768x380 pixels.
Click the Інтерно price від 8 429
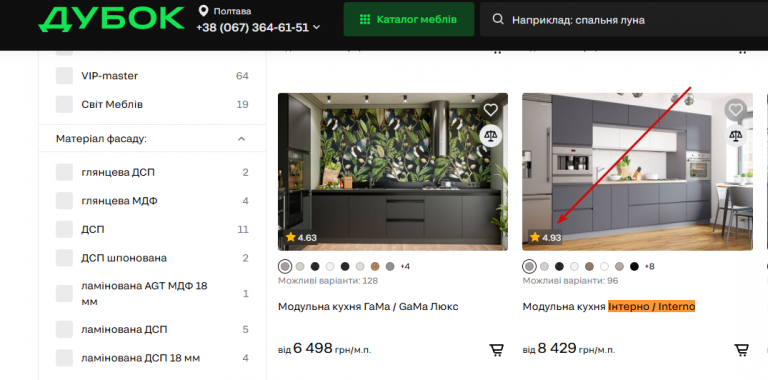click(x=569, y=349)
